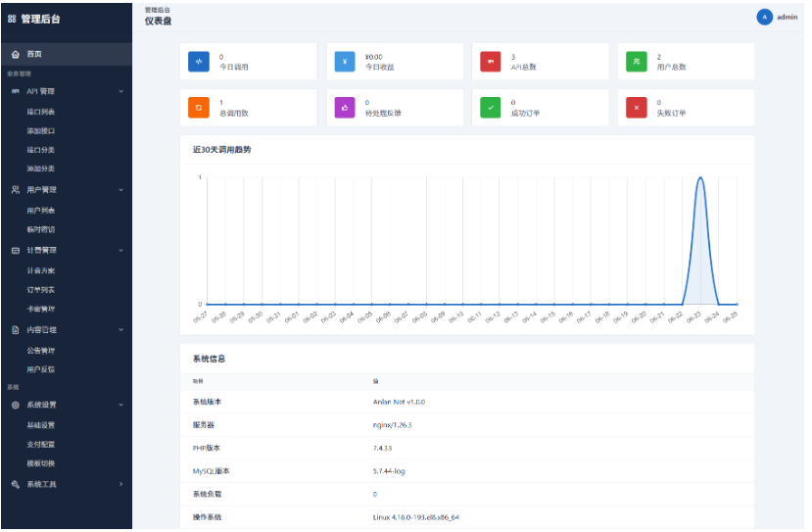Open 模板切换 in the sidebar

coord(41,464)
